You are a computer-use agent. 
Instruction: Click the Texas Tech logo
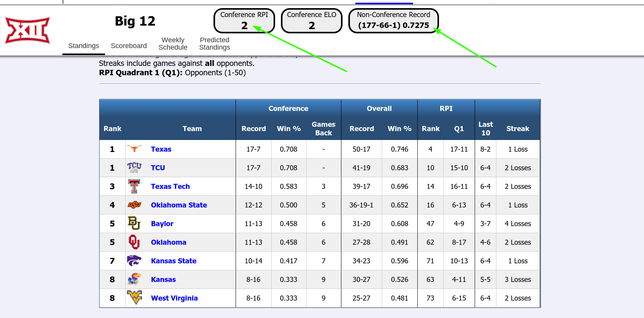(x=134, y=186)
